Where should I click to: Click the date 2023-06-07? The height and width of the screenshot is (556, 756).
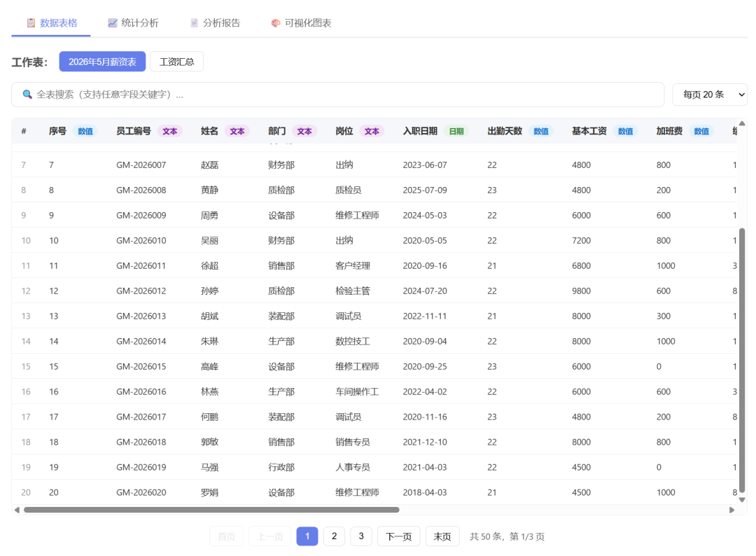[425, 165]
